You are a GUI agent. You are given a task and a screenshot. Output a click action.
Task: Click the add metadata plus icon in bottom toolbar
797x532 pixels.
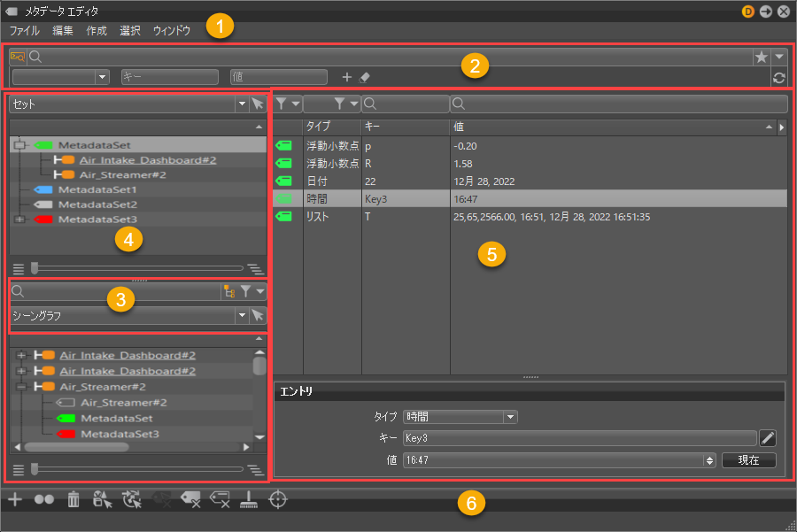point(15,499)
